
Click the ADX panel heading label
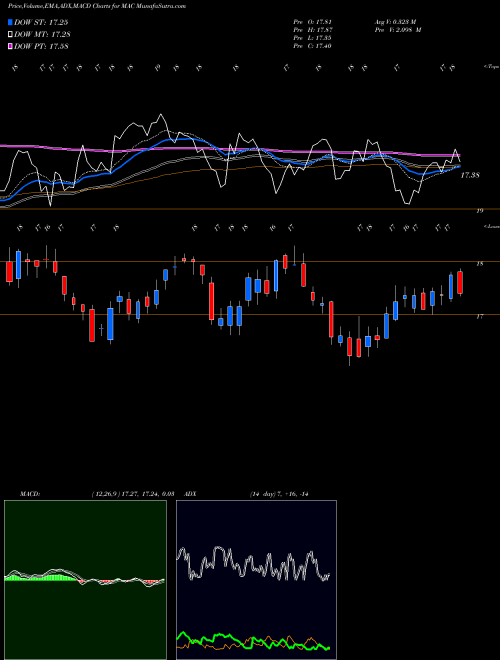191,494
